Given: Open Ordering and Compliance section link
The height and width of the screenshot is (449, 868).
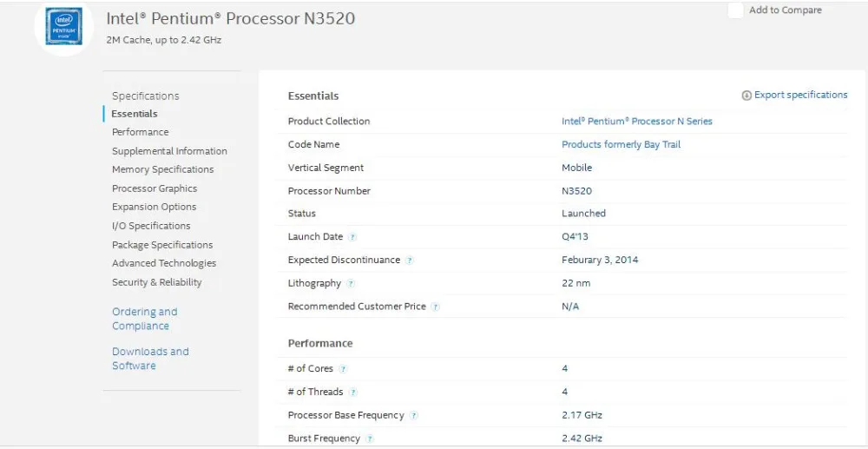Looking at the screenshot, I should tap(144, 319).
